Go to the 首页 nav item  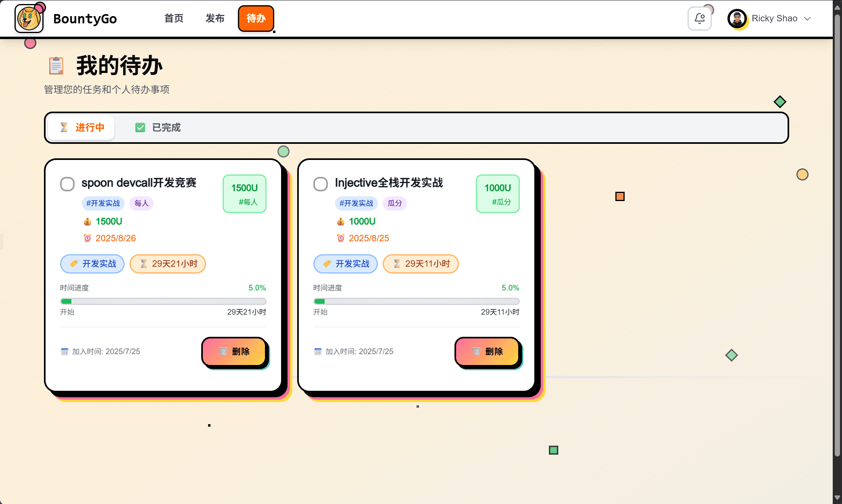click(174, 19)
